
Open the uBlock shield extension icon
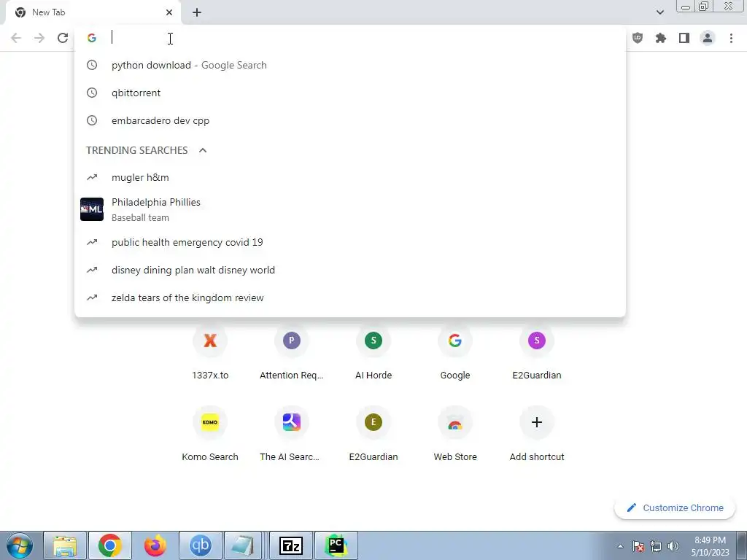638,38
